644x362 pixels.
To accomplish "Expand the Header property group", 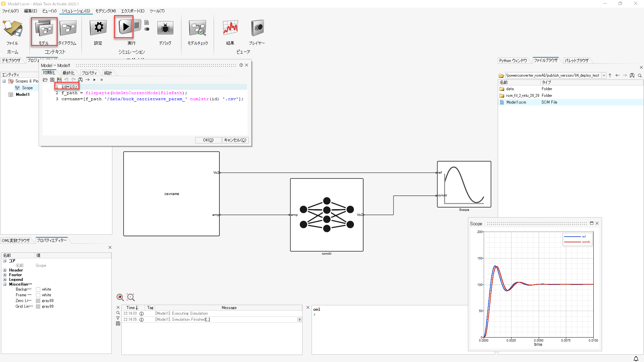I will [x=5, y=270].
